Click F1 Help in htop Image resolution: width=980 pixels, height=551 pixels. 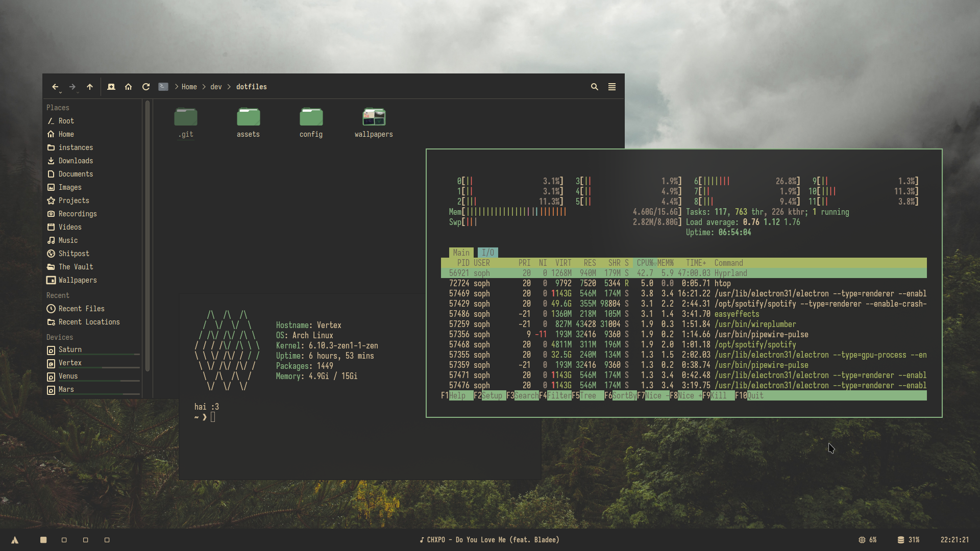[x=457, y=395]
